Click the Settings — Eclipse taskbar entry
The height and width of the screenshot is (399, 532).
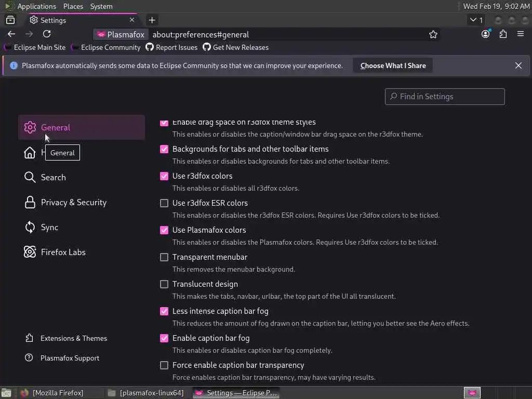(236, 393)
